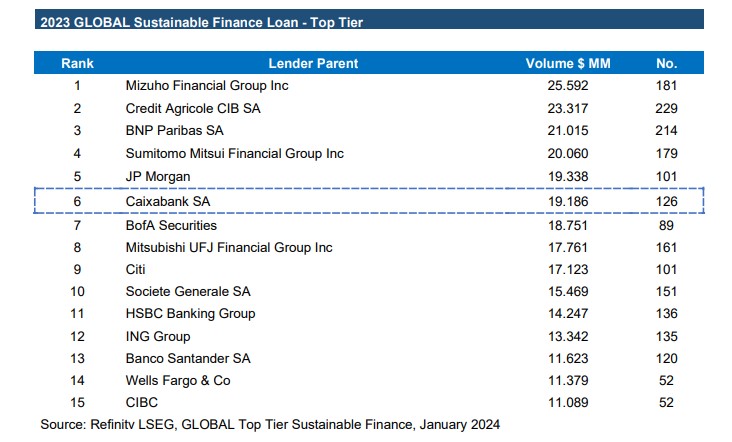
Task: Click the Banco Santander SA cell
Action: tap(188, 358)
